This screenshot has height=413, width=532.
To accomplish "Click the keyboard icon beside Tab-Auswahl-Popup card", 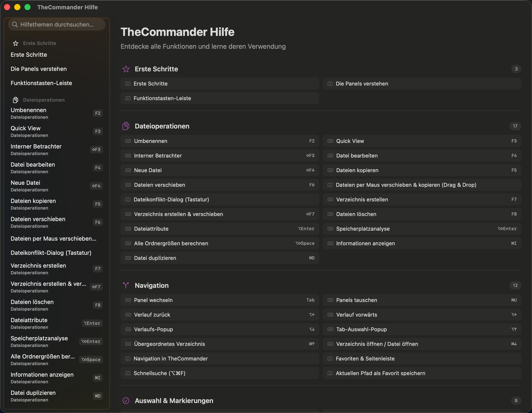I will tap(330, 329).
